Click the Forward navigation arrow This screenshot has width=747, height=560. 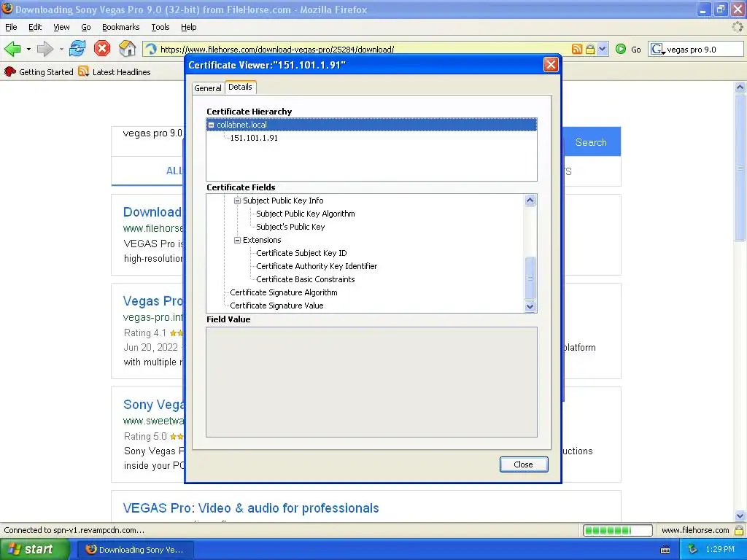[x=44, y=49]
